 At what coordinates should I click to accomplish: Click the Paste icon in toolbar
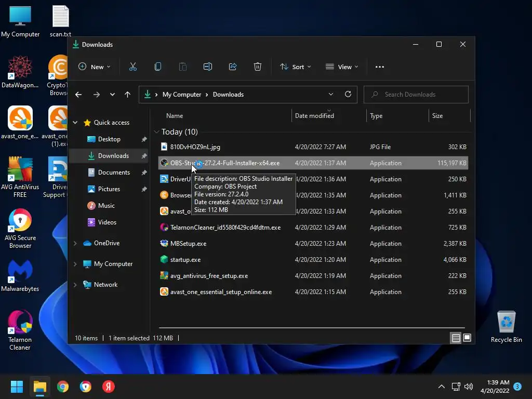coord(182,67)
